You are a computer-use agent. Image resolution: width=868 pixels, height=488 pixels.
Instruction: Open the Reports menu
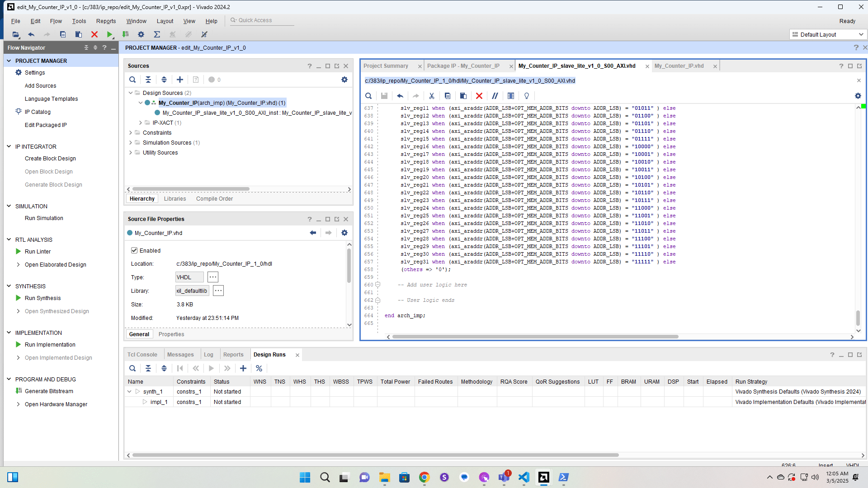[106, 21]
